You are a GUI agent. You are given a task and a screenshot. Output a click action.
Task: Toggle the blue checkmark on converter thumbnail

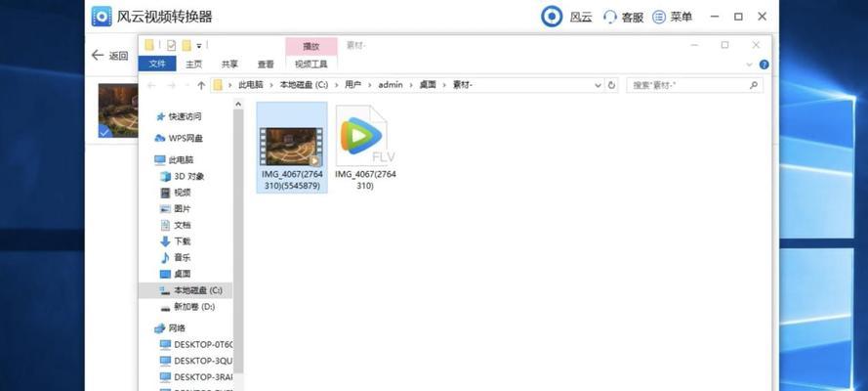pos(104,131)
